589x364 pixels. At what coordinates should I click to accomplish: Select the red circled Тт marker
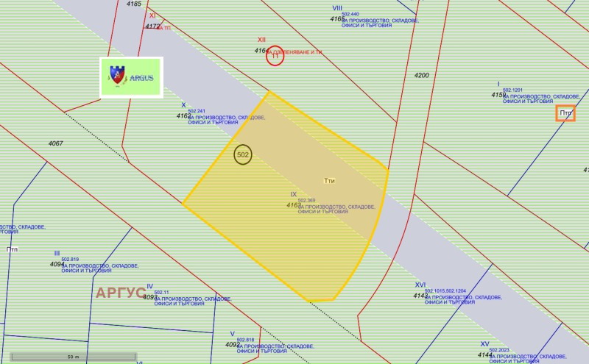pos(275,56)
